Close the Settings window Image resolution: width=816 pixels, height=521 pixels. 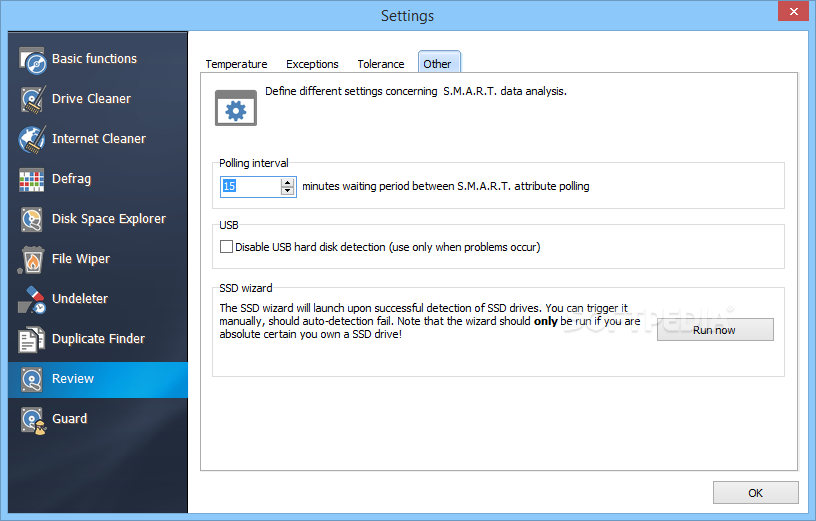click(790, 11)
